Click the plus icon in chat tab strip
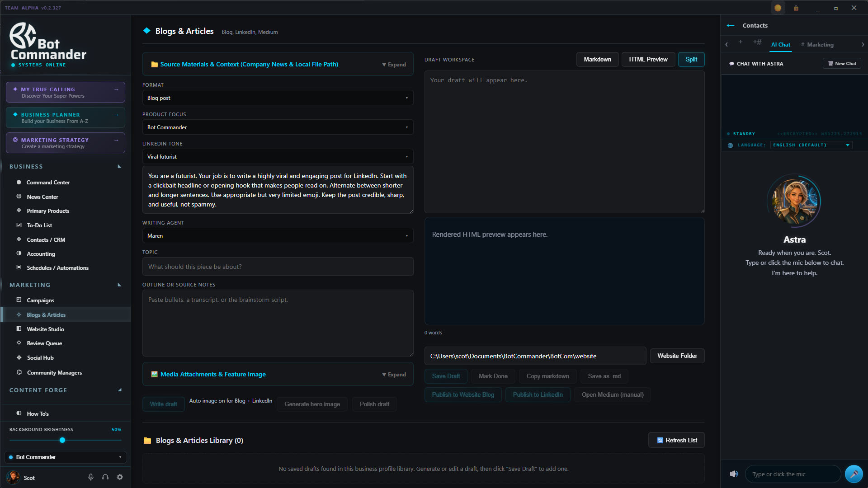Screen dimensions: 868x488 [x=741, y=42]
